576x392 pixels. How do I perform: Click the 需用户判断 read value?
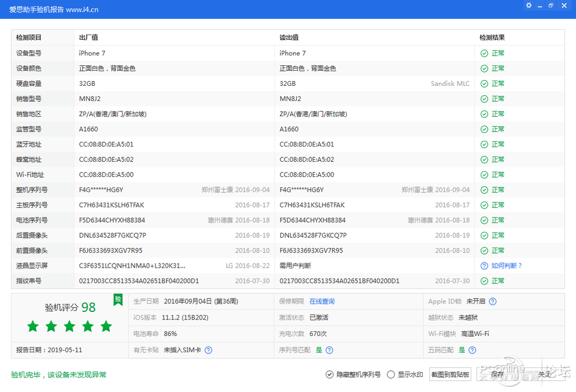(x=295, y=266)
